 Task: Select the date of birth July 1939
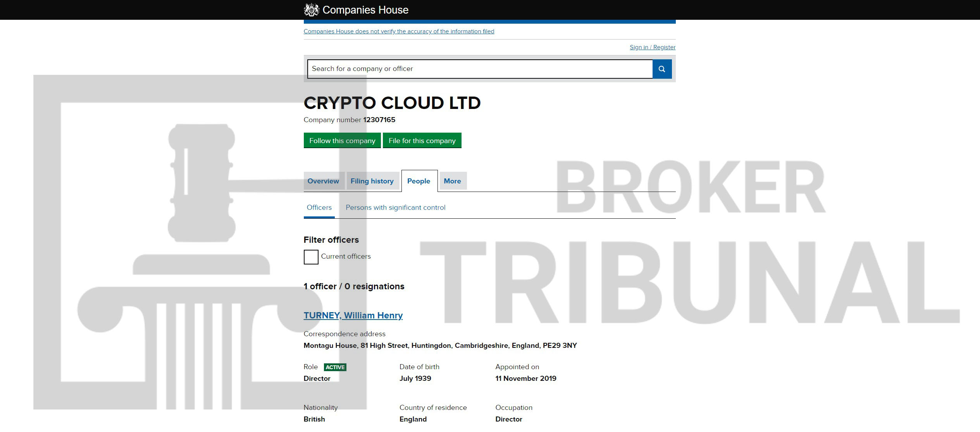415,378
